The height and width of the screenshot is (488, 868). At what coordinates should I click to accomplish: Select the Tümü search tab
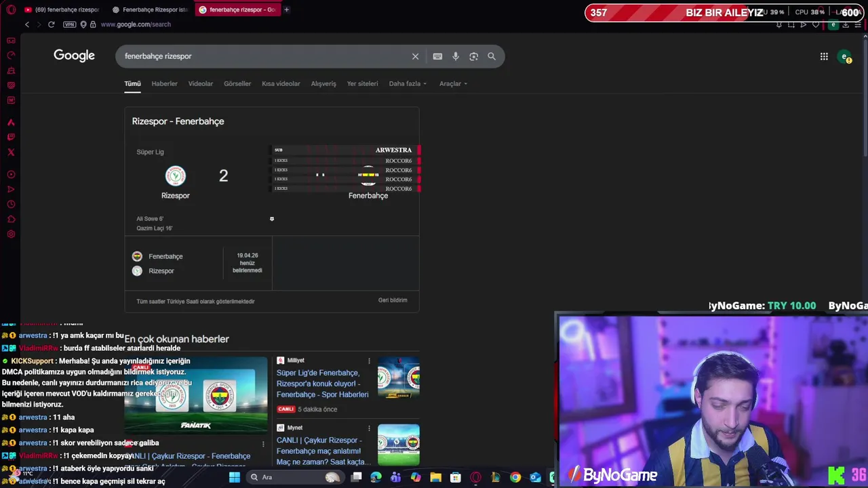pyautogui.click(x=132, y=83)
